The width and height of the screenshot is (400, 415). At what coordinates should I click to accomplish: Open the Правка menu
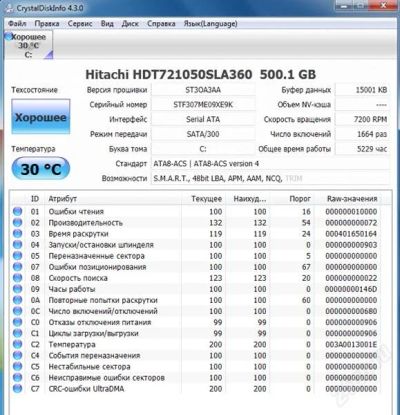[47, 24]
